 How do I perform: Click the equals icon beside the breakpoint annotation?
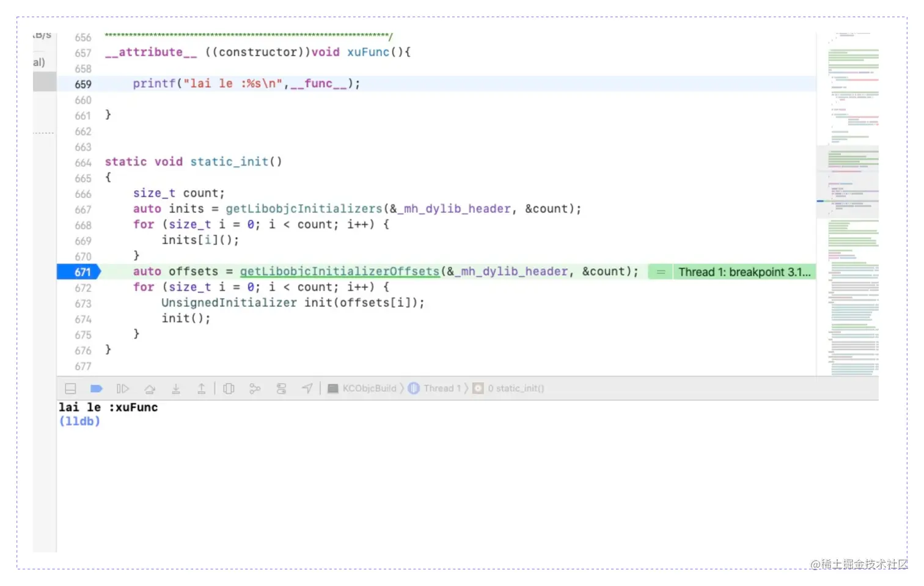pyautogui.click(x=661, y=272)
